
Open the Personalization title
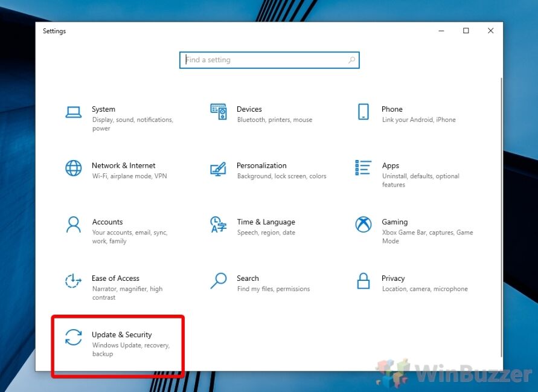click(261, 165)
